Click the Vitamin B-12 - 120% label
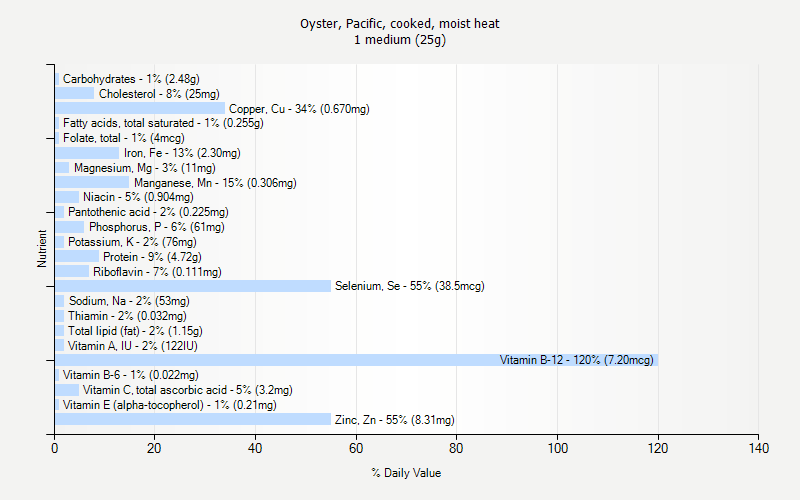Image resolution: width=800 pixels, height=500 pixels. pos(577,360)
